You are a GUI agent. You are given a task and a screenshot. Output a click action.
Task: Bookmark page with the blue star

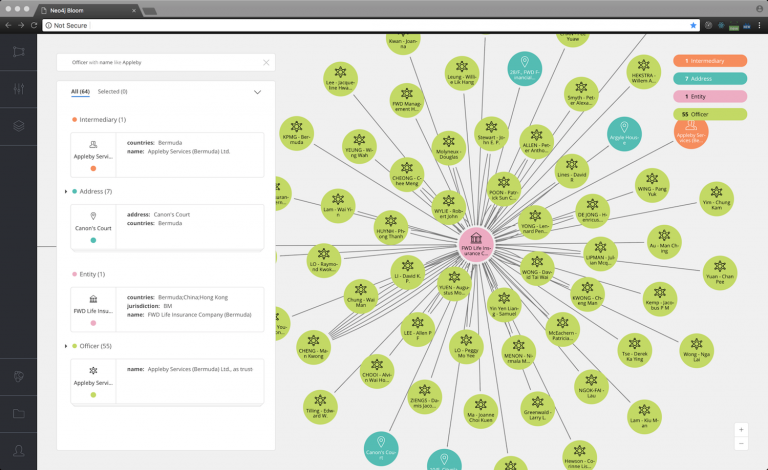tap(693, 25)
